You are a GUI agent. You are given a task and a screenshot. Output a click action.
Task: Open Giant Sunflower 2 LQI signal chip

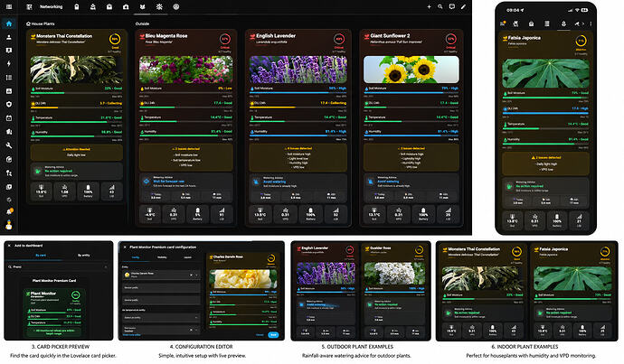pyautogui.click(x=448, y=214)
